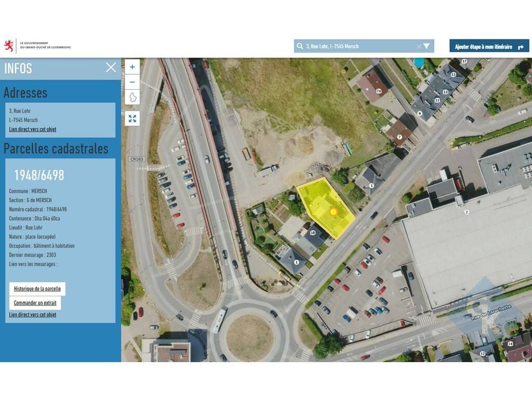The height and width of the screenshot is (399, 532).
Task: Click Commander un extrait button
Action: [x=35, y=303]
